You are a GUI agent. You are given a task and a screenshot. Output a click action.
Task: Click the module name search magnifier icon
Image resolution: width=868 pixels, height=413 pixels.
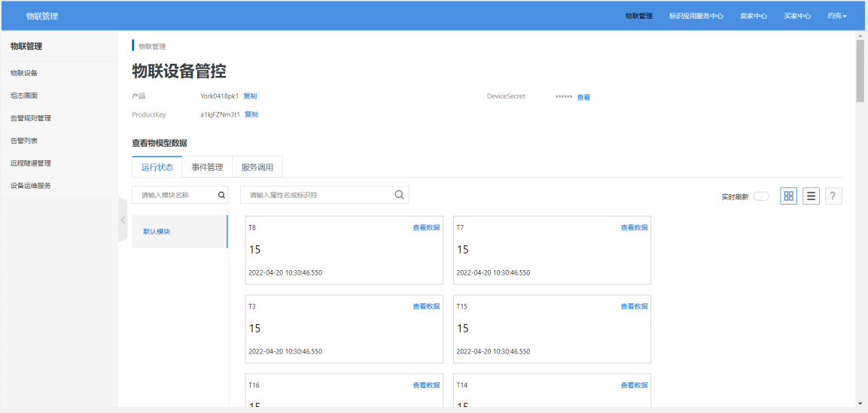pos(221,195)
